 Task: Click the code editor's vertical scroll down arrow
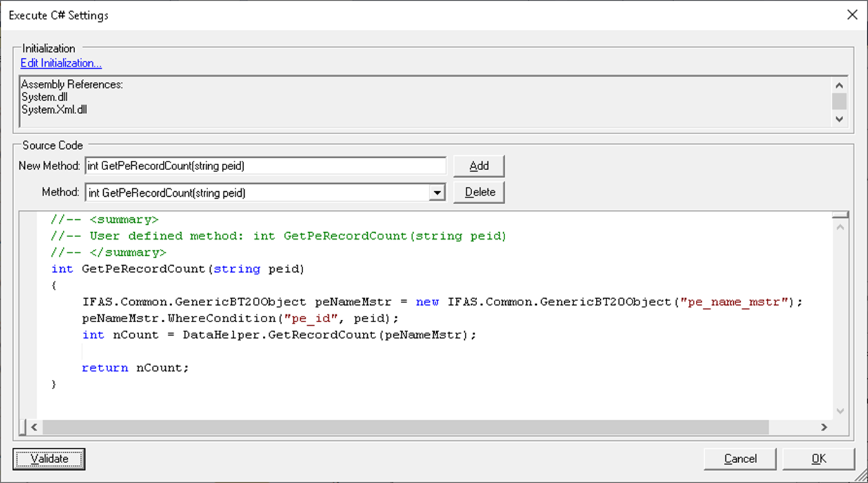pyautogui.click(x=840, y=411)
